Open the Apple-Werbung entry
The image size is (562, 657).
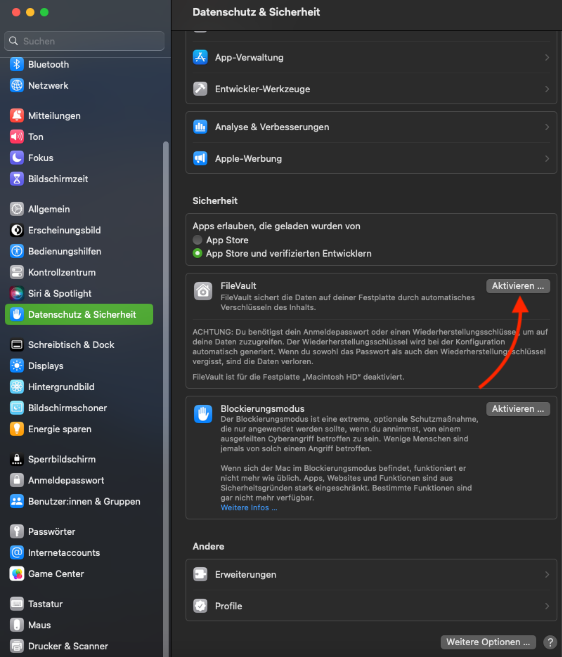371,158
